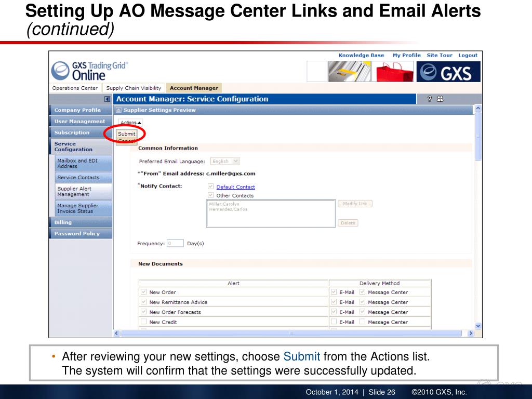Toggle the Default Contact checkbox
Viewport: 532px width, 399px height.
click(x=211, y=187)
